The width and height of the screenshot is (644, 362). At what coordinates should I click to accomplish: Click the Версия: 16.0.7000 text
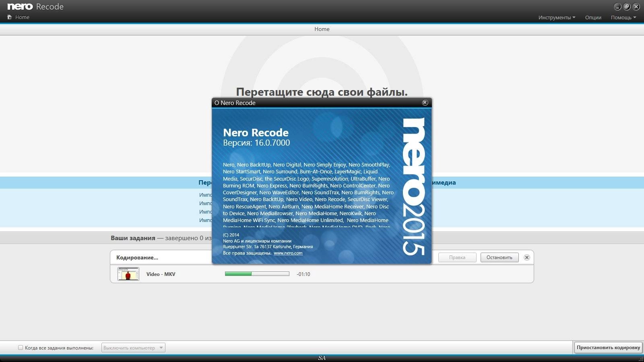point(256,143)
